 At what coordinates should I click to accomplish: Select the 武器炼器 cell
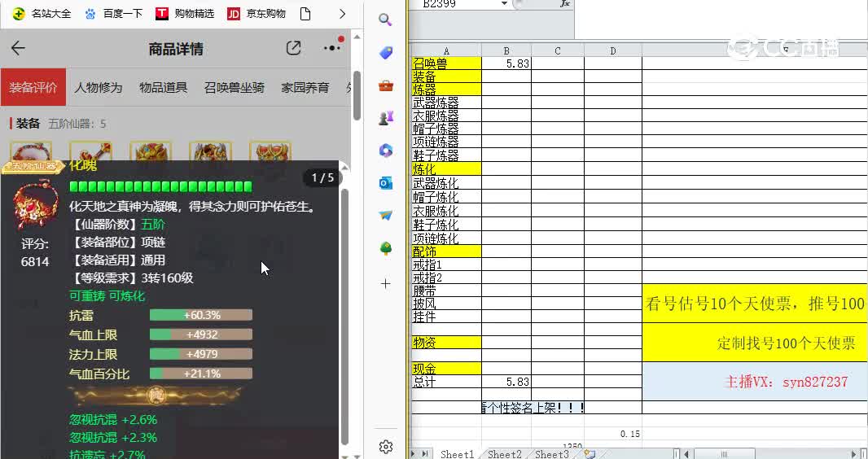[x=447, y=103]
